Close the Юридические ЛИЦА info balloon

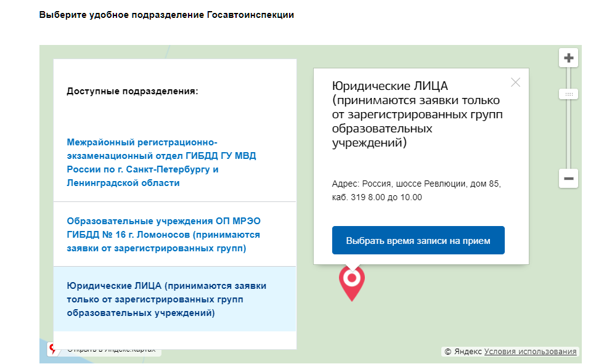(516, 83)
